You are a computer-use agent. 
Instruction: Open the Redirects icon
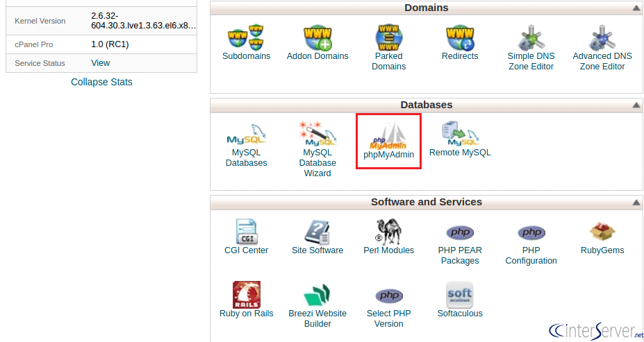[460, 37]
